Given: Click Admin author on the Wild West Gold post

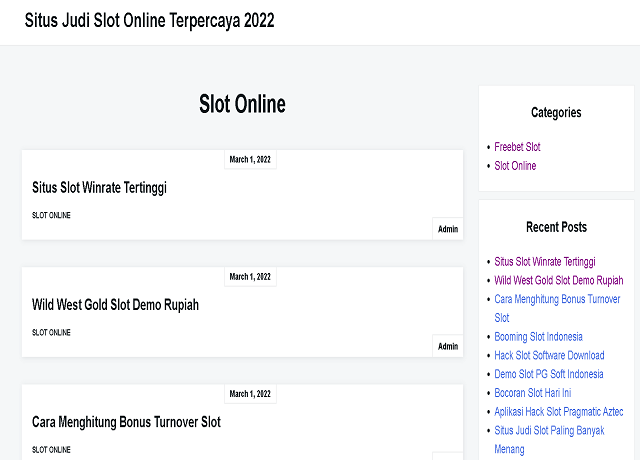Looking at the screenshot, I should [x=448, y=346].
